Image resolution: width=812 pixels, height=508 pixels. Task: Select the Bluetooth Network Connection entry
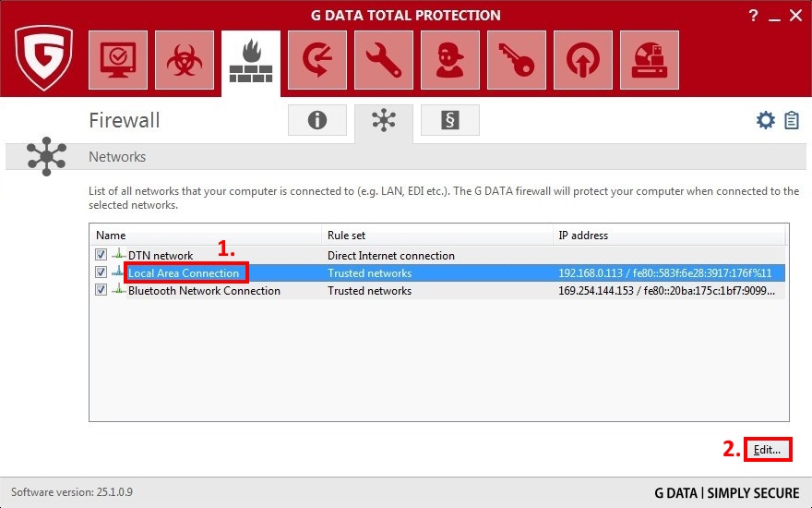(438, 290)
